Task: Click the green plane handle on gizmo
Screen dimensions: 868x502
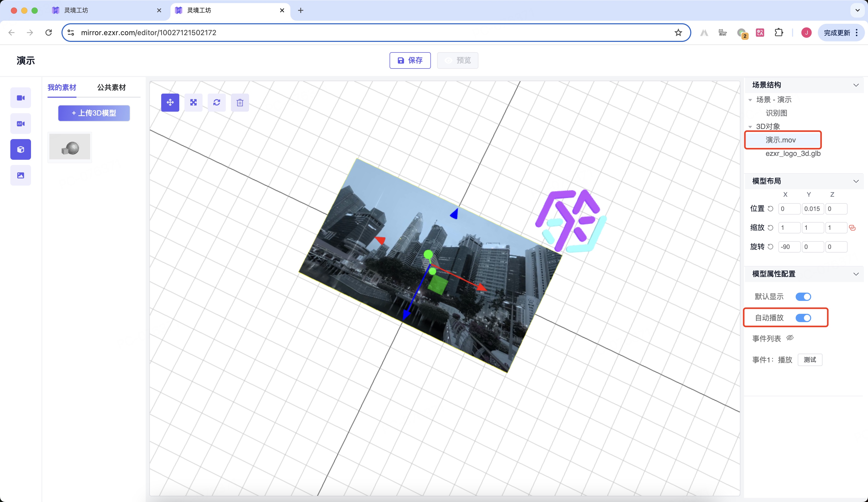Action: [438, 285]
